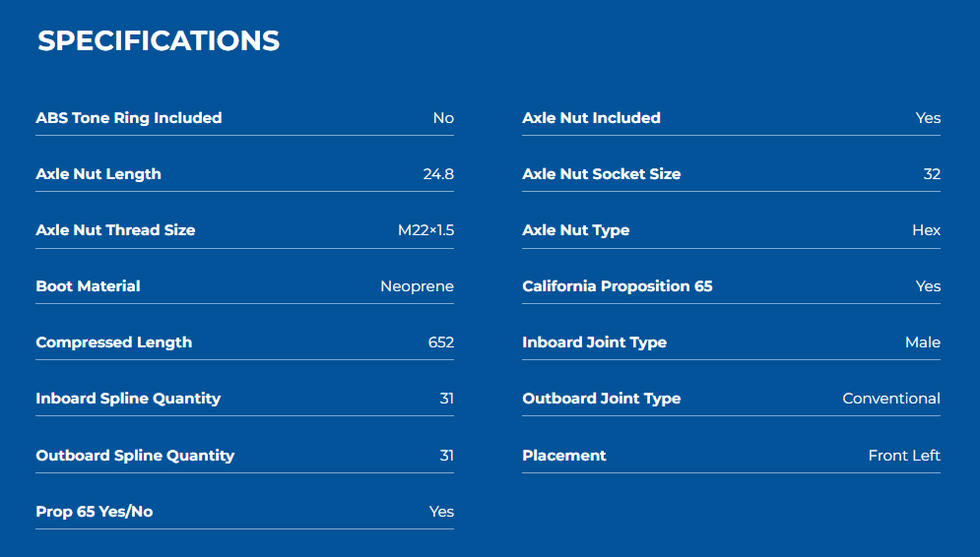Image resolution: width=980 pixels, height=557 pixels.
Task: Click the SPECIFICATIONS heading
Action: [x=159, y=41]
